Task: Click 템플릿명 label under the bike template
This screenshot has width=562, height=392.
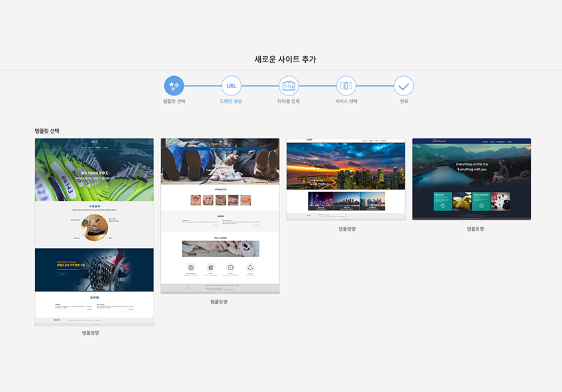Action: tap(91, 333)
